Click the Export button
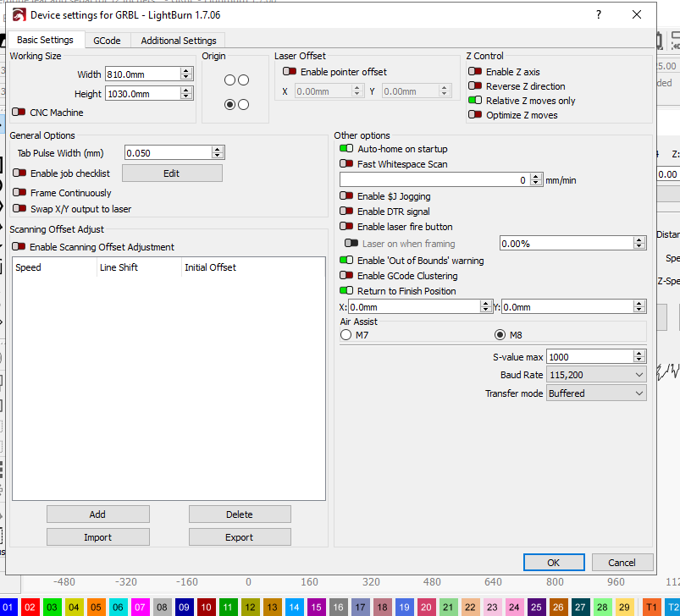The image size is (680, 616). pyautogui.click(x=240, y=537)
